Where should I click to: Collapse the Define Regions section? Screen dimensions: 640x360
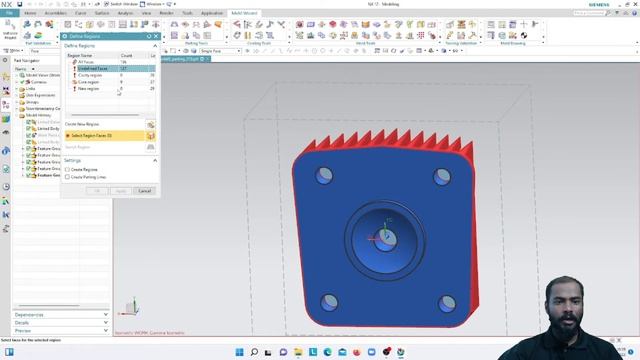click(155, 46)
